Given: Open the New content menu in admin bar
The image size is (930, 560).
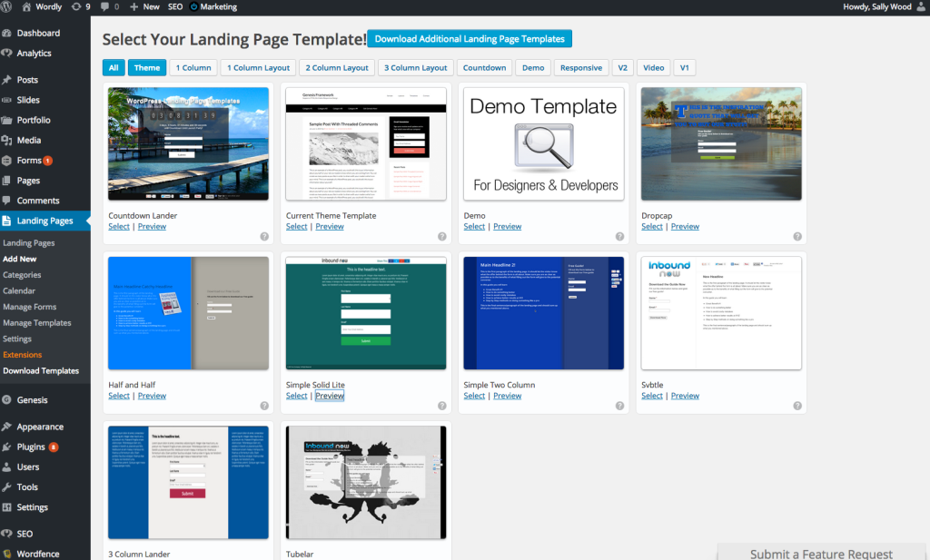Looking at the screenshot, I should pyautogui.click(x=144, y=6).
